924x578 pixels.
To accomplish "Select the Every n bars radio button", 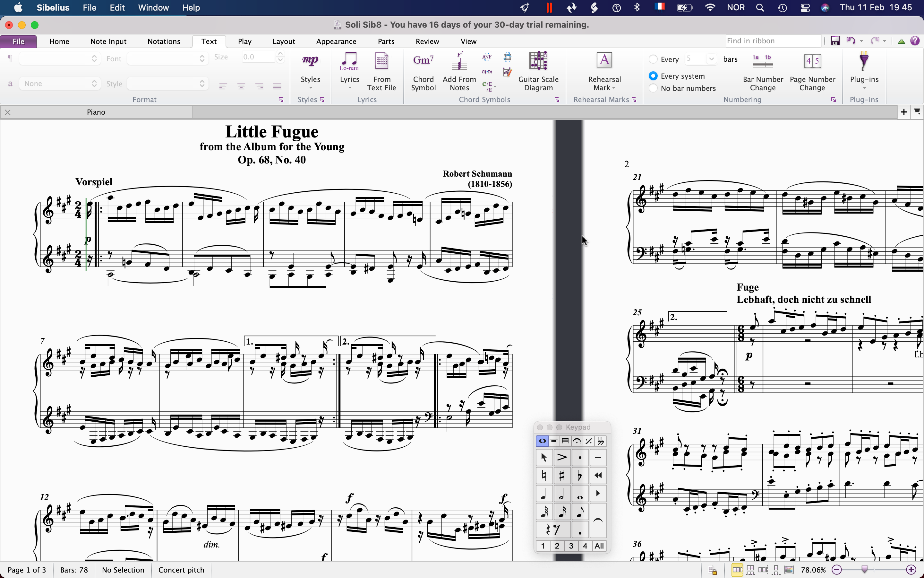I will pos(653,59).
